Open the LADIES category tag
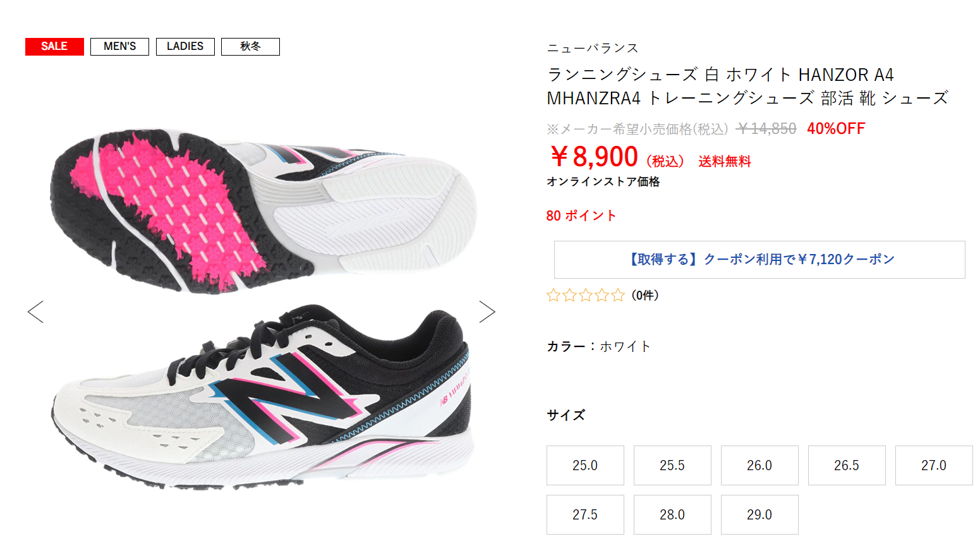 [185, 47]
